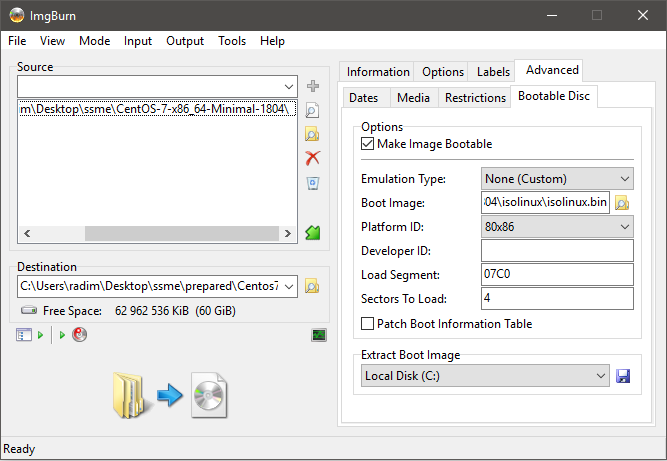Uncheck Make Image Bootable
Screen dimensions: 667x461
[x=368, y=144]
